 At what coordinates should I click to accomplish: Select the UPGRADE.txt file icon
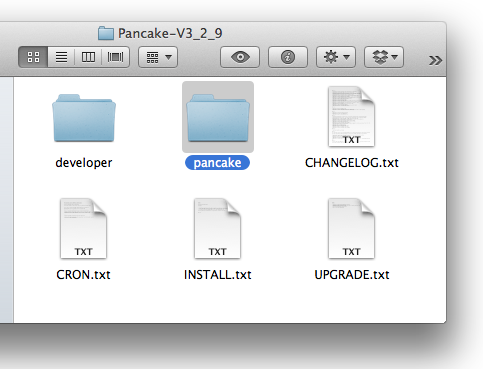pyautogui.click(x=352, y=229)
